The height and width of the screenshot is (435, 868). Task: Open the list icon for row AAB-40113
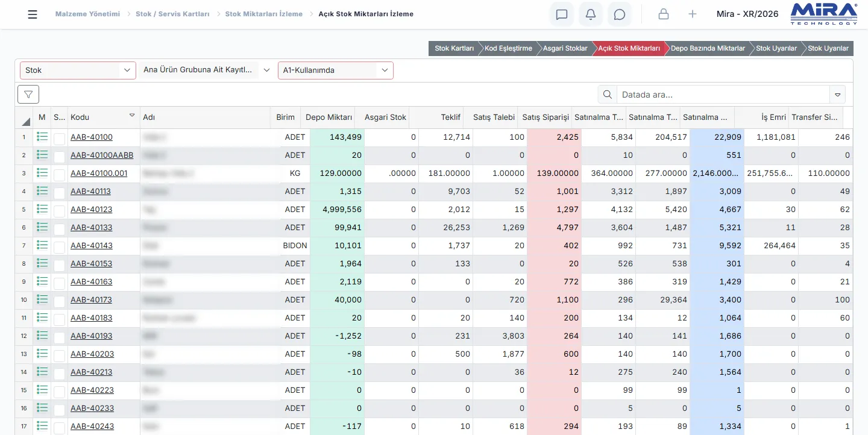[42, 191]
